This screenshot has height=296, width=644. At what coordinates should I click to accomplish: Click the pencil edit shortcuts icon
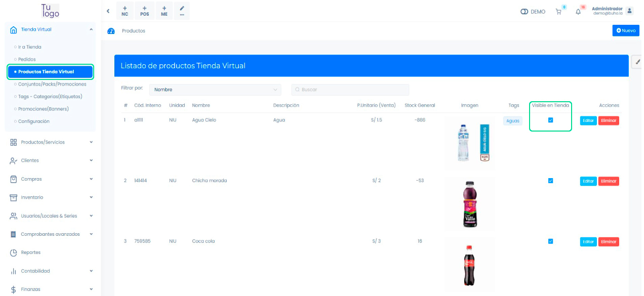coord(182,11)
